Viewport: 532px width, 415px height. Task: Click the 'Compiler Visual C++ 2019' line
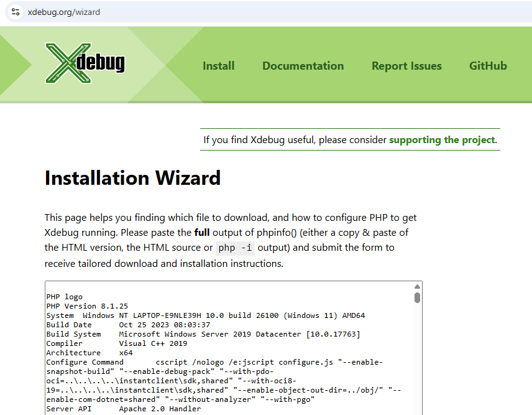click(117, 343)
